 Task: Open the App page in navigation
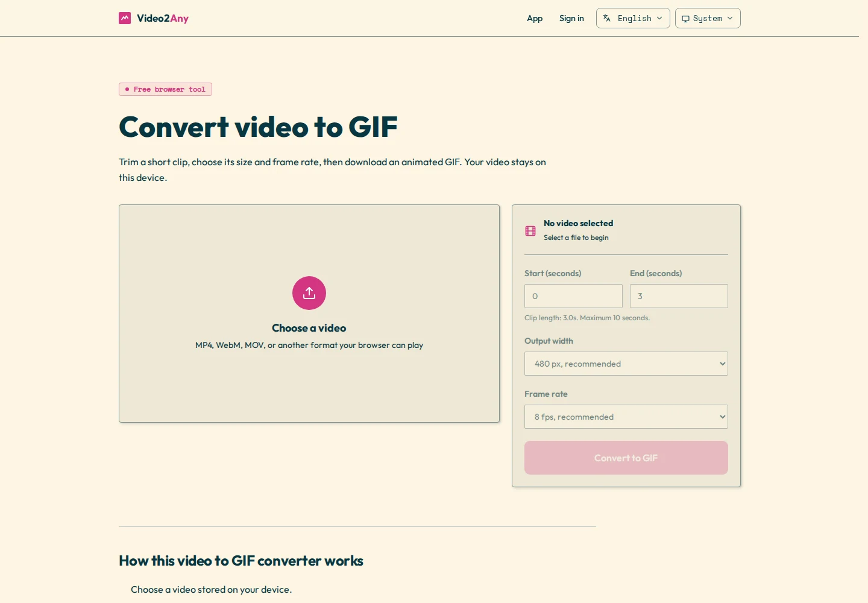(535, 18)
